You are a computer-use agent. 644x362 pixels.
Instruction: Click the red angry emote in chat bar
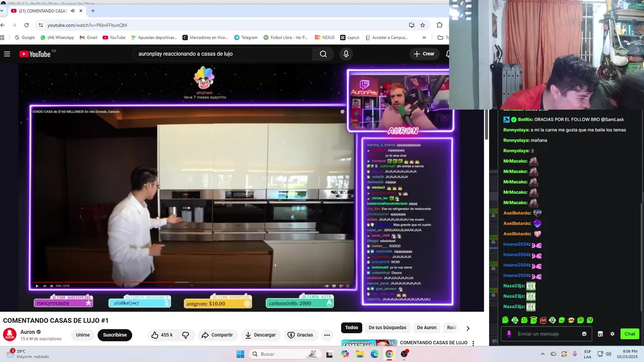(543, 320)
